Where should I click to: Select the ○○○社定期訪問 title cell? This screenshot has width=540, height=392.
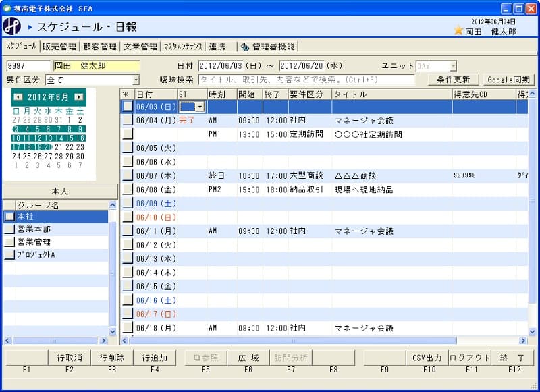coord(392,134)
